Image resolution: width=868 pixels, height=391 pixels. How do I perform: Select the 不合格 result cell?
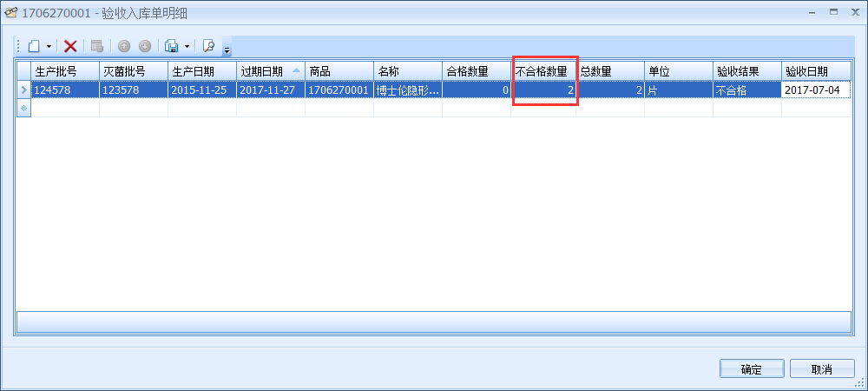coord(747,89)
